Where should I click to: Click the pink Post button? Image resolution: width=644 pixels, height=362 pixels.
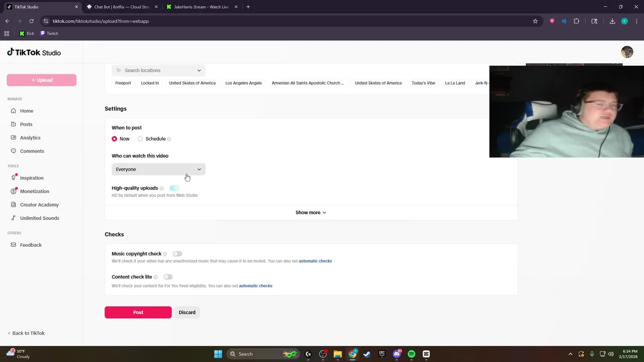[138, 312]
